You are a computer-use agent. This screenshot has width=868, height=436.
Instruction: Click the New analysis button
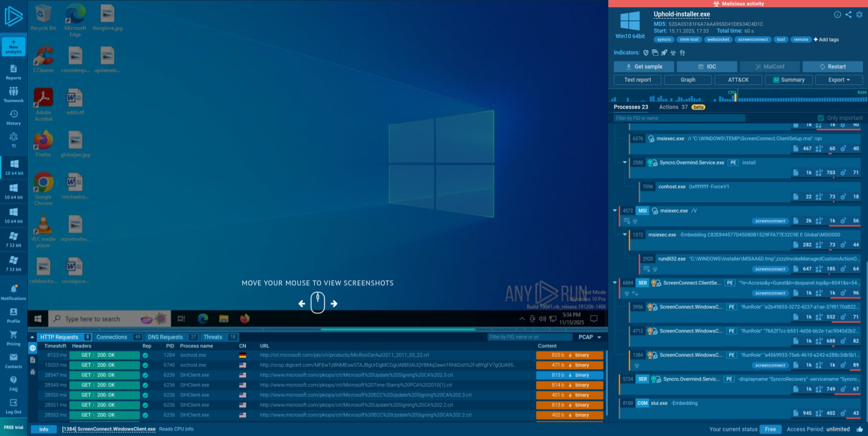click(x=14, y=47)
